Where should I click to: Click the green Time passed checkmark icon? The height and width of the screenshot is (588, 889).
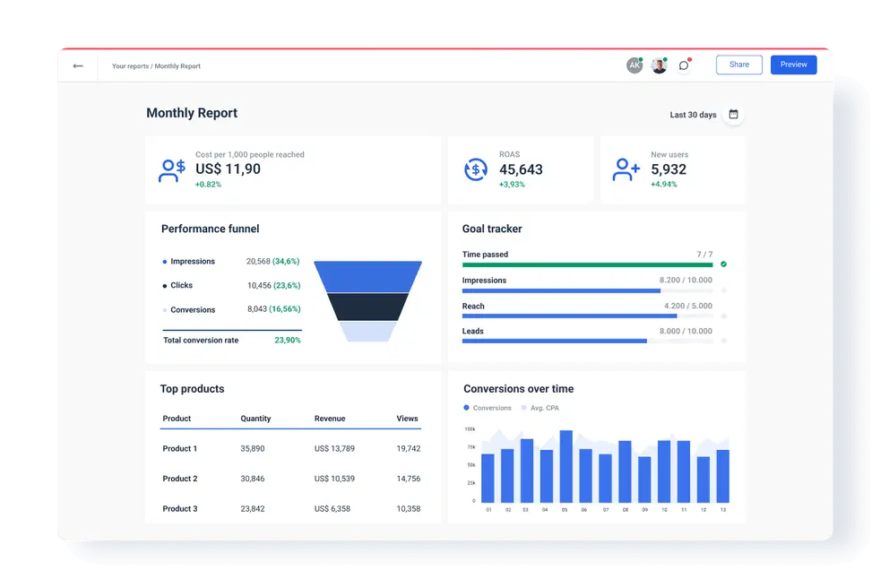point(723,264)
